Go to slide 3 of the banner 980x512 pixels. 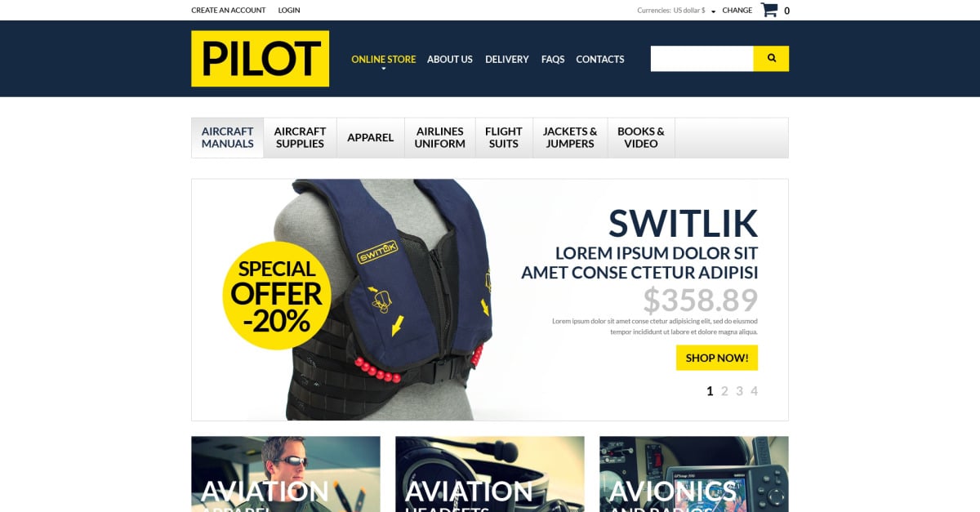739,391
